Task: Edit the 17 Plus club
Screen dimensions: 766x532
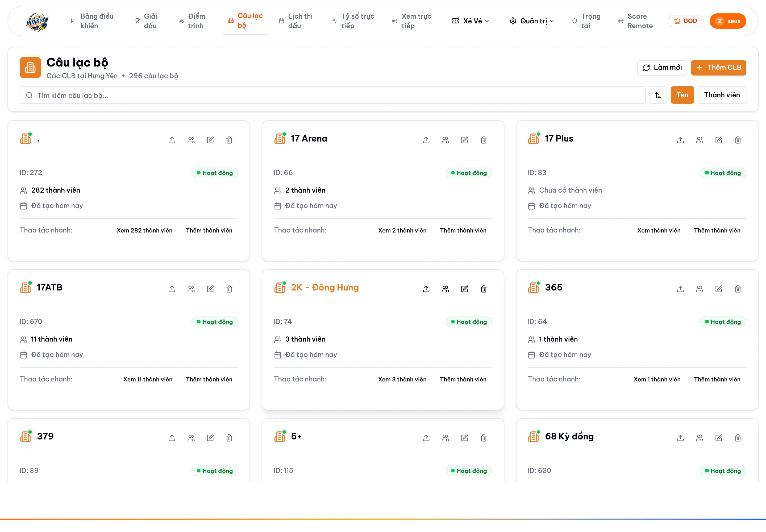Action: [719, 140]
